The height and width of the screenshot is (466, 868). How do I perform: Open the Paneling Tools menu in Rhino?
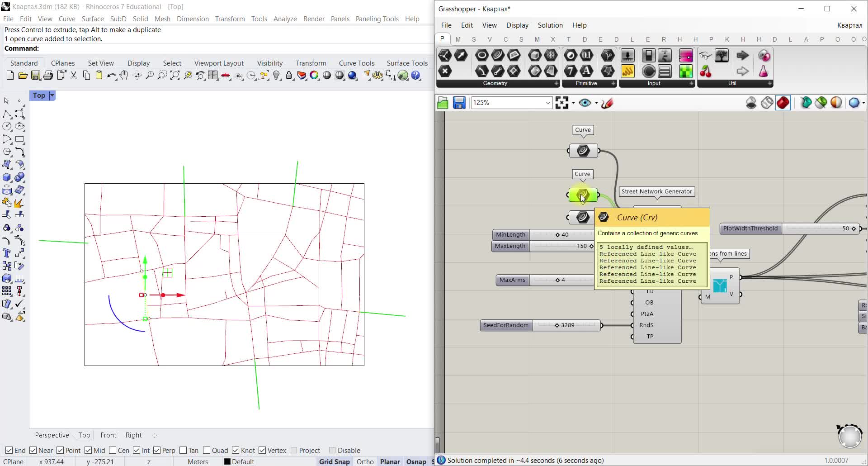(x=377, y=19)
